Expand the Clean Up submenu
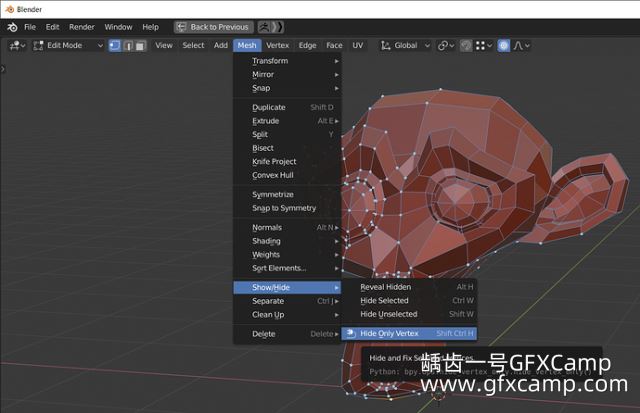 [x=287, y=315]
